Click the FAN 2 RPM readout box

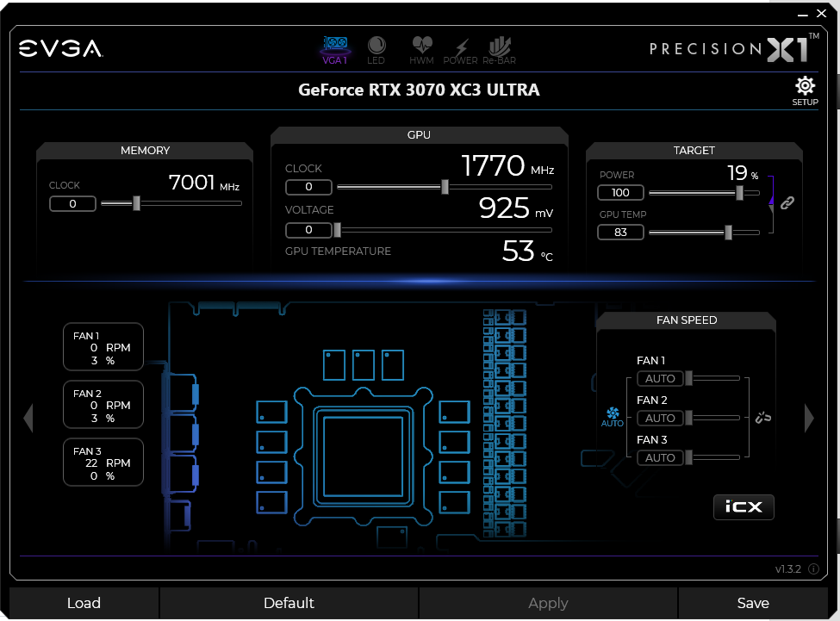(x=103, y=405)
